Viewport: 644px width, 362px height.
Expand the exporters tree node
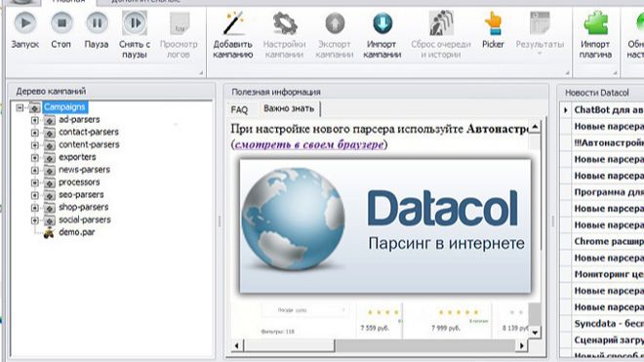[x=35, y=158]
